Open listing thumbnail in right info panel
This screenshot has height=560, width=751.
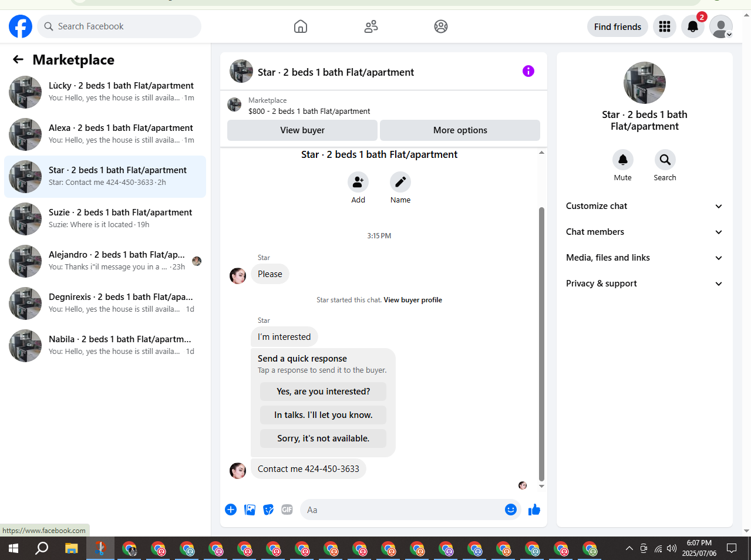click(x=645, y=83)
